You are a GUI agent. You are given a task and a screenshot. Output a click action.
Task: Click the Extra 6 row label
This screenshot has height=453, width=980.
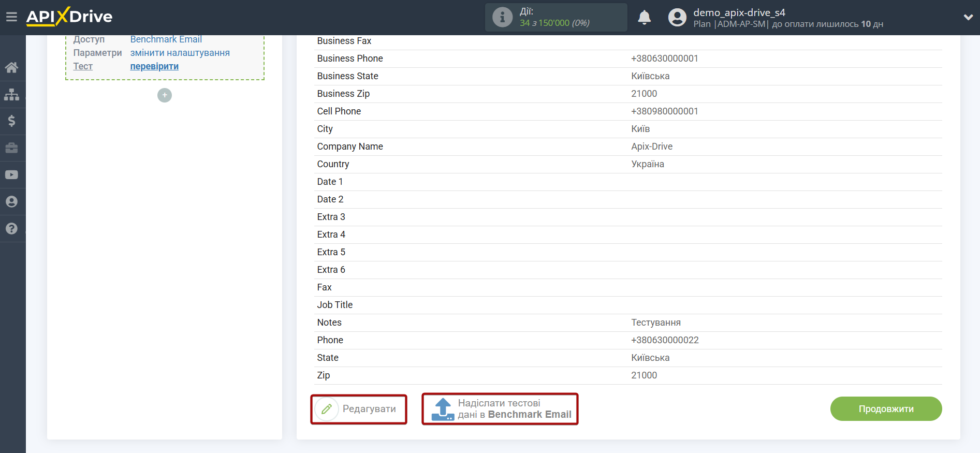pos(331,270)
